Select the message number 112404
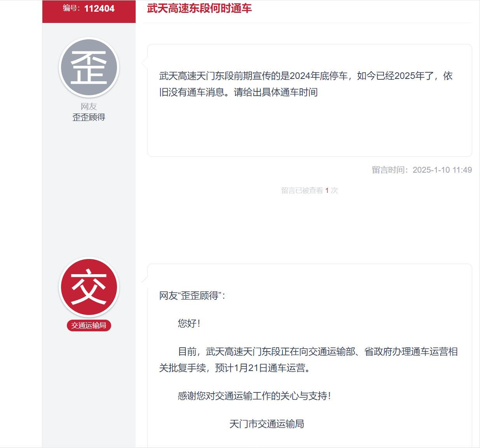This screenshot has width=480, height=448. pyautogui.click(x=99, y=9)
